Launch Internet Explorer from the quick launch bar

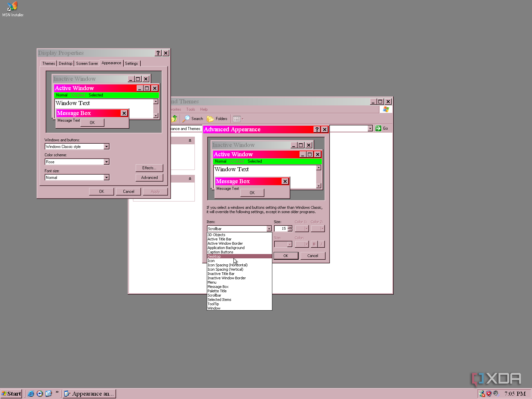[31, 394]
